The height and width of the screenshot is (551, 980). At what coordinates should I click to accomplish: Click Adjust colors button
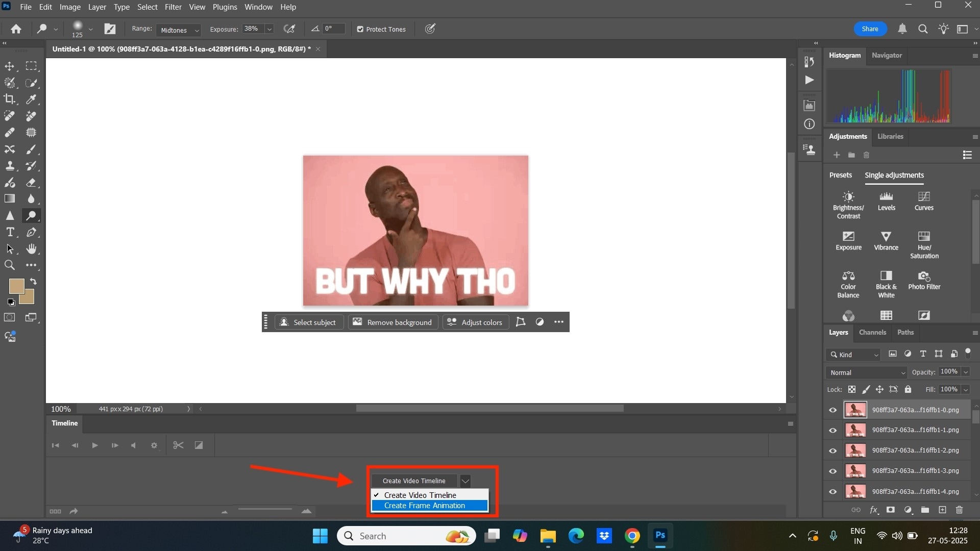(x=475, y=322)
